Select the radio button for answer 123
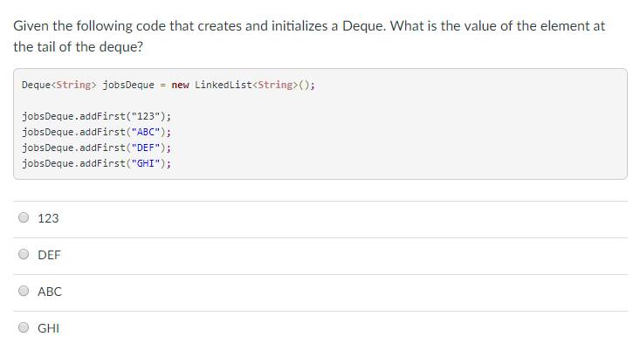 click(x=24, y=217)
